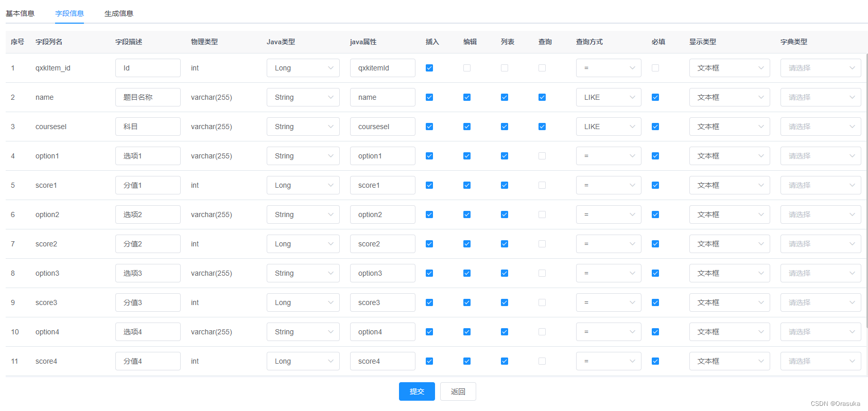Open 显示类型 dropdown for qxkItem_id row
868x411 pixels.
point(730,68)
